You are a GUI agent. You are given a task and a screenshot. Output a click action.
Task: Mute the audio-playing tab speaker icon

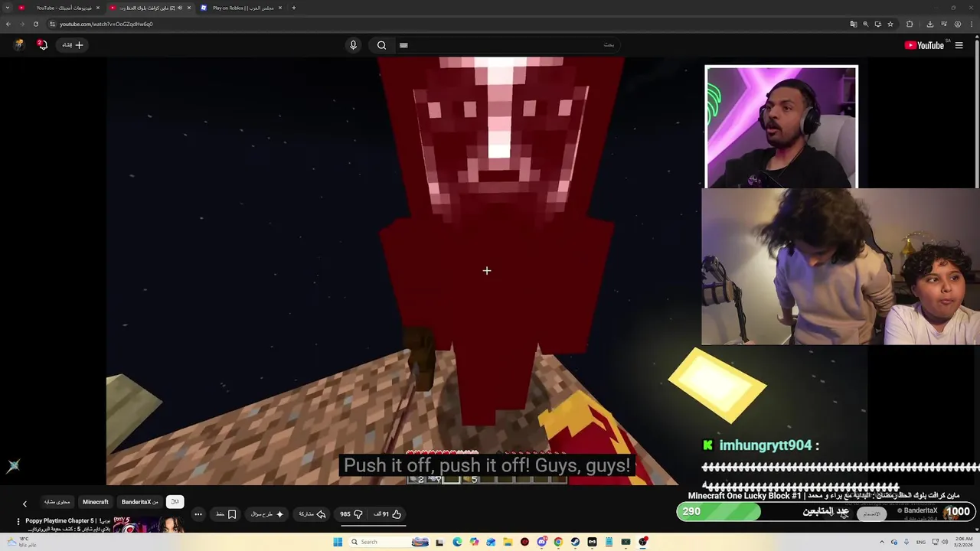pyautogui.click(x=180, y=8)
